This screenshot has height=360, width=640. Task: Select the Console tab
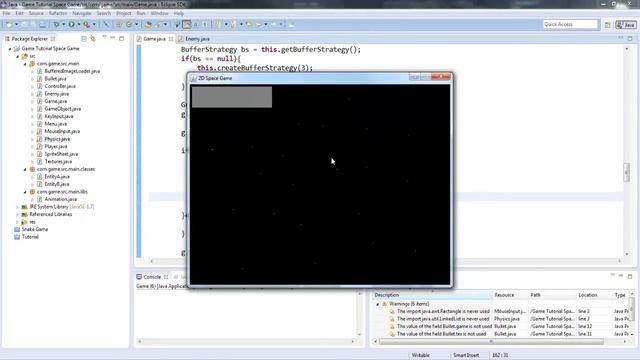[152, 277]
